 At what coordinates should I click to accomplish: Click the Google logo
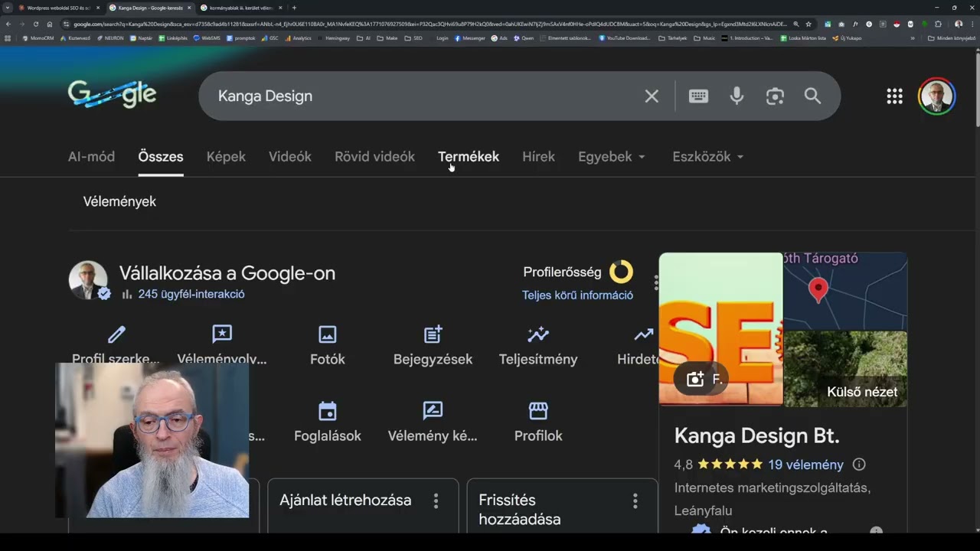click(x=112, y=95)
